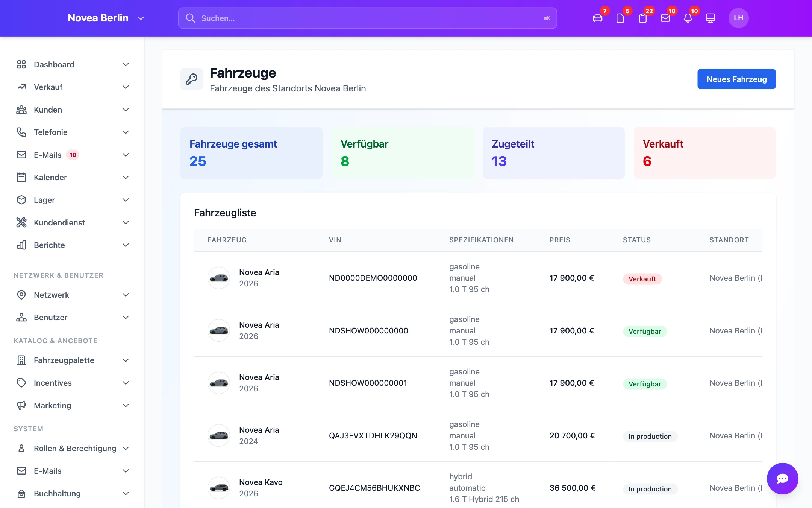The height and width of the screenshot is (508, 812).
Task: Open the clipboard tasks icon with badge 22
Action: point(643,18)
